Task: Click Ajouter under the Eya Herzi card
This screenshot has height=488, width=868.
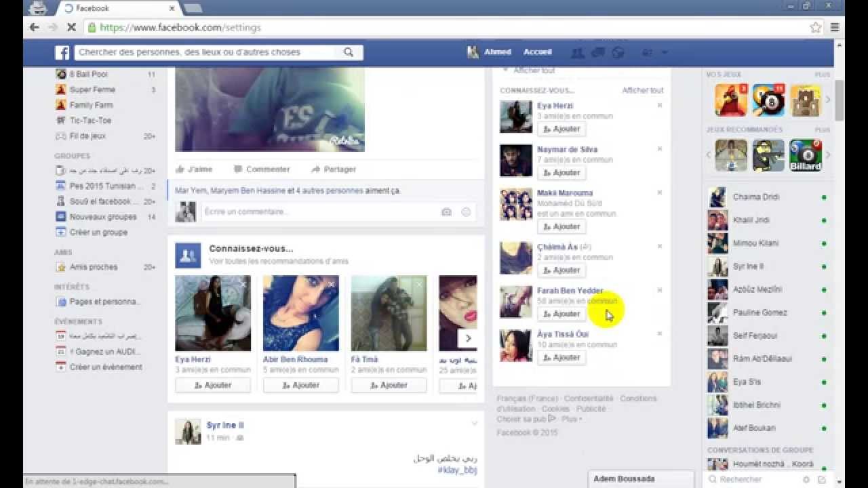Action: coord(213,385)
